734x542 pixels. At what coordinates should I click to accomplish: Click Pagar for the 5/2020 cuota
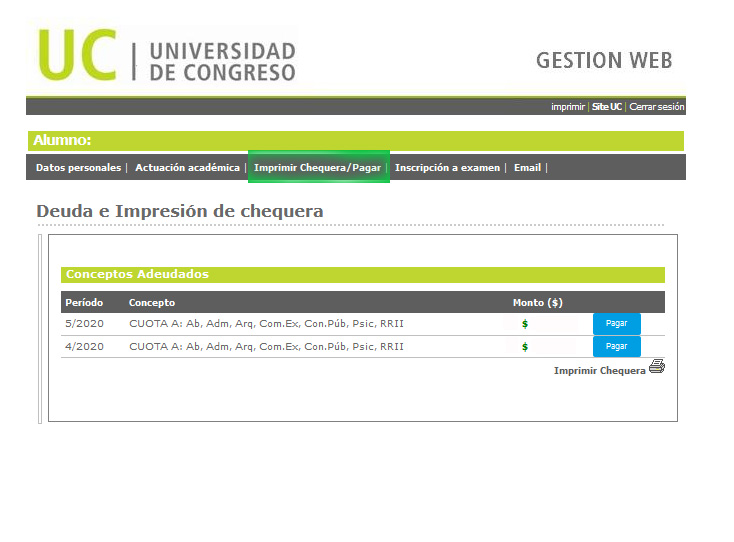click(x=617, y=323)
